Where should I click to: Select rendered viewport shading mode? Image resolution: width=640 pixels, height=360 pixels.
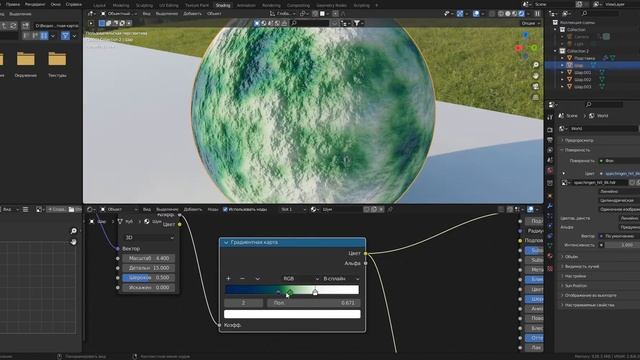point(521,13)
